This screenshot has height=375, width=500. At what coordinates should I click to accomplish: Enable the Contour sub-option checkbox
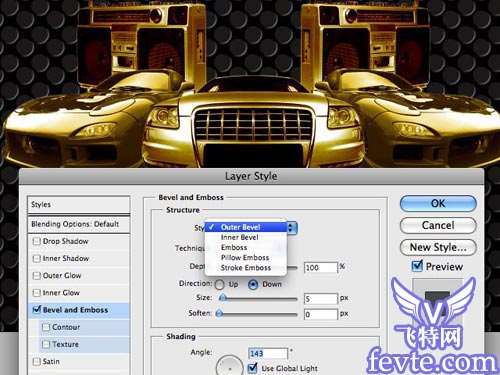(x=46, y=327)
